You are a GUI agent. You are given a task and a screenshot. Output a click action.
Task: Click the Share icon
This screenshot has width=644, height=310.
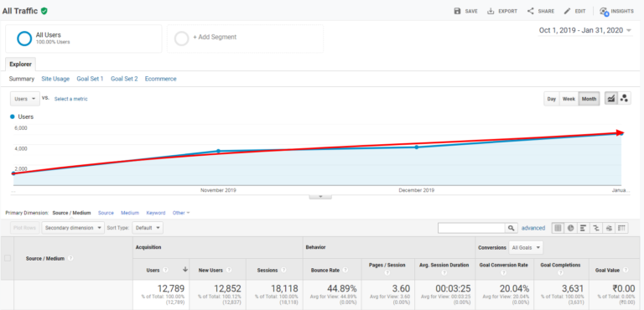click(x=530, y=11)
